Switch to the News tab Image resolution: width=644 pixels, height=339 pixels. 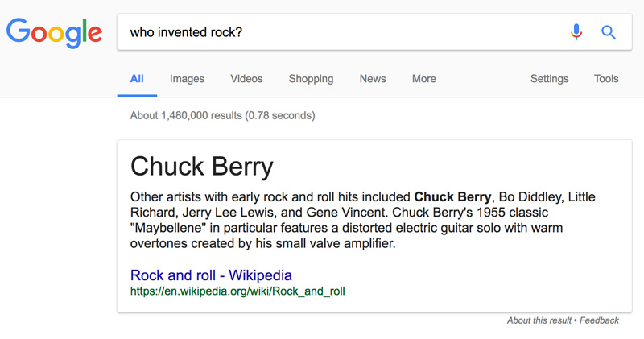point(373,79)
